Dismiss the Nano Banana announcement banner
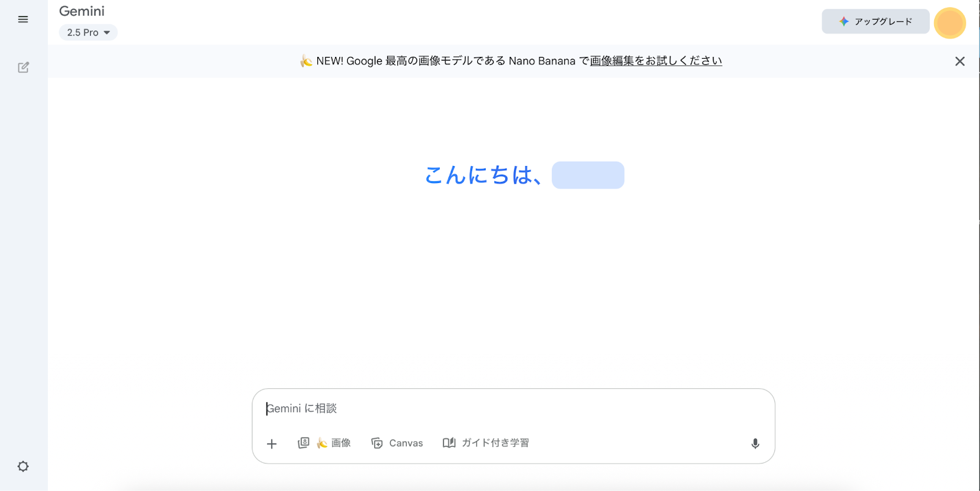Image resolution: width=980 pixels, height=491 pixels. click(960, 61)
